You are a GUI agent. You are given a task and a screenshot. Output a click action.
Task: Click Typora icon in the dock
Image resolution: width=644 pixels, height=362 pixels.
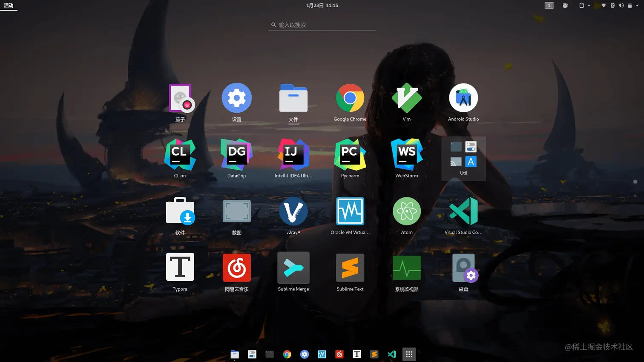(x=357, y=354)
